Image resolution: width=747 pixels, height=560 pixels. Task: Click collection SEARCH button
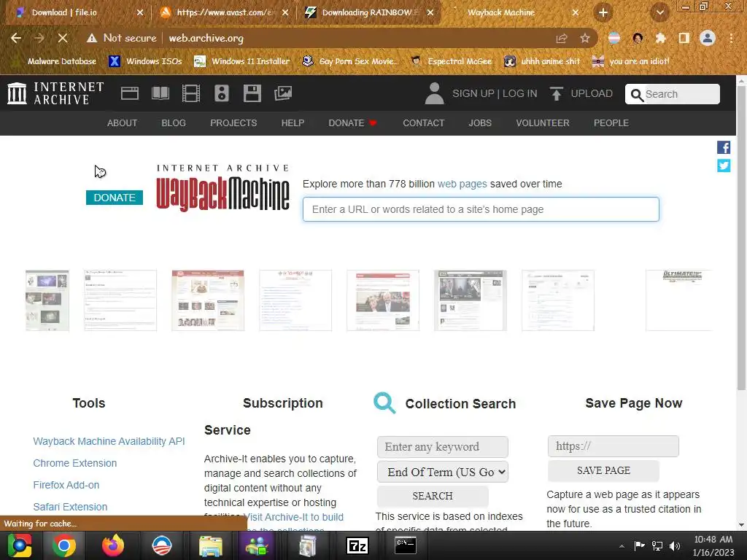433,496
